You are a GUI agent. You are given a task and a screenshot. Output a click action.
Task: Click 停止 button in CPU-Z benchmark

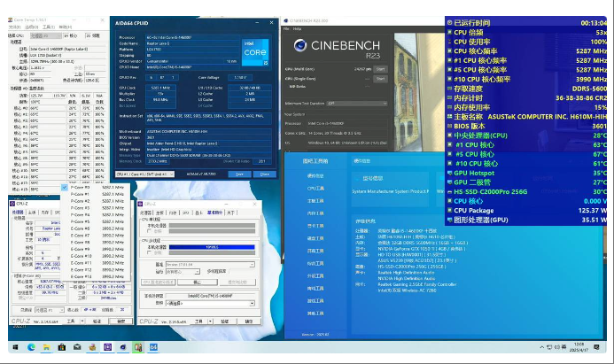197,283
